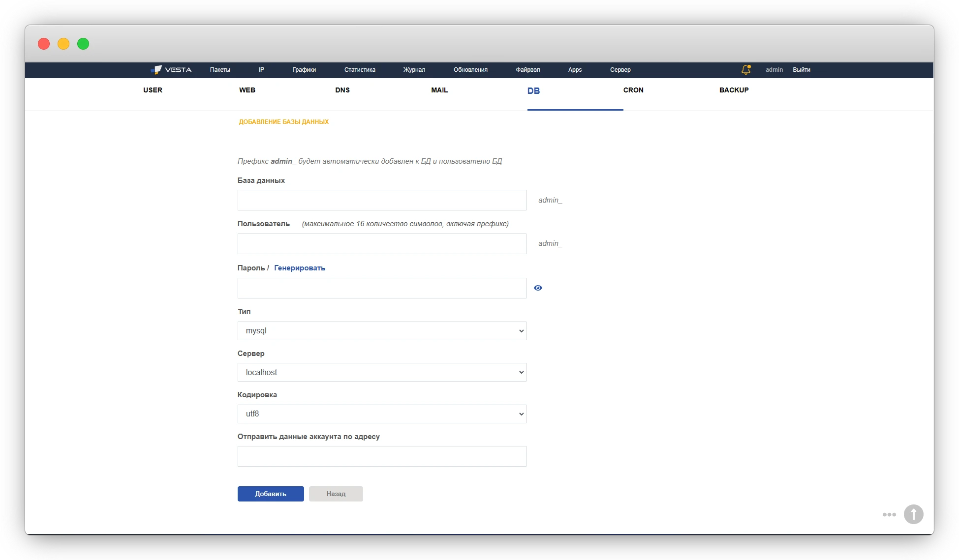Click the Выйти logout link
This screenshot has width=959, height=560.
pos(801,70)
